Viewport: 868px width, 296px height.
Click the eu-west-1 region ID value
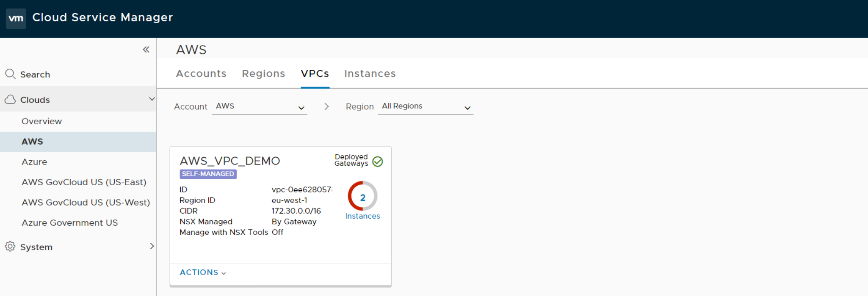[290, 200]
